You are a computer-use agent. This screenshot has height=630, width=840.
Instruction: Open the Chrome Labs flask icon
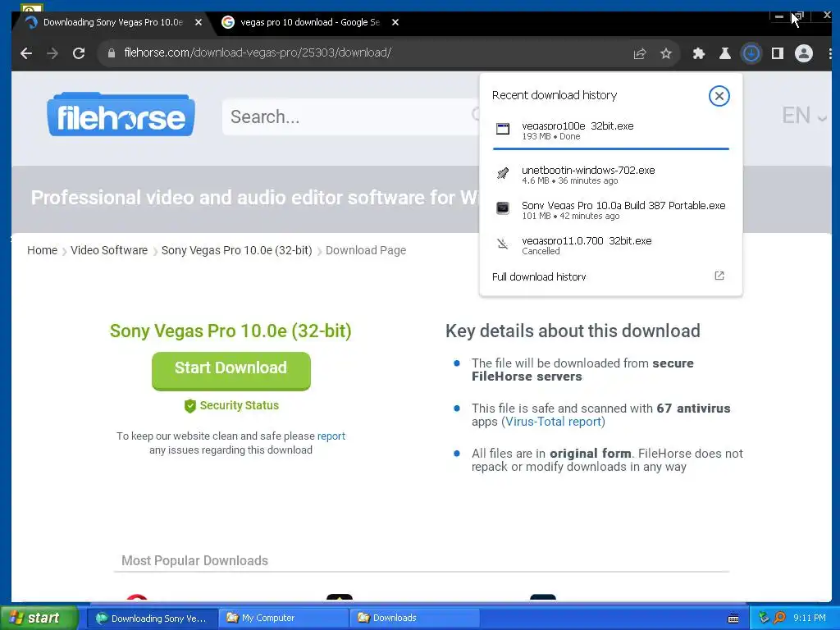pyautogui.click(x=725, y=53)
